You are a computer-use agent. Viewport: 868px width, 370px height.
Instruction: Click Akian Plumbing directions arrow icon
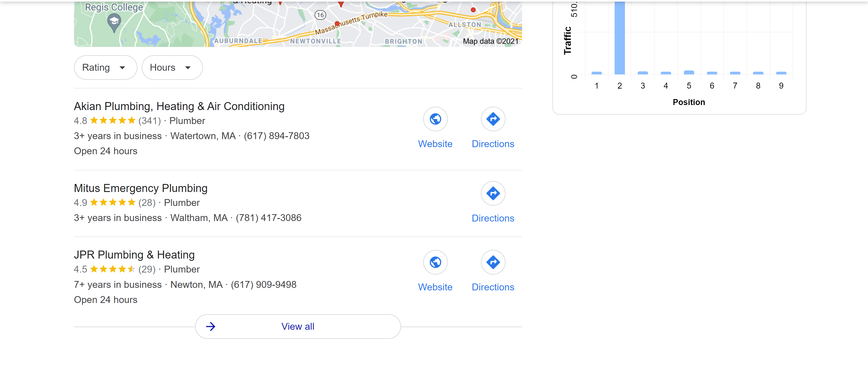point(493,119)
